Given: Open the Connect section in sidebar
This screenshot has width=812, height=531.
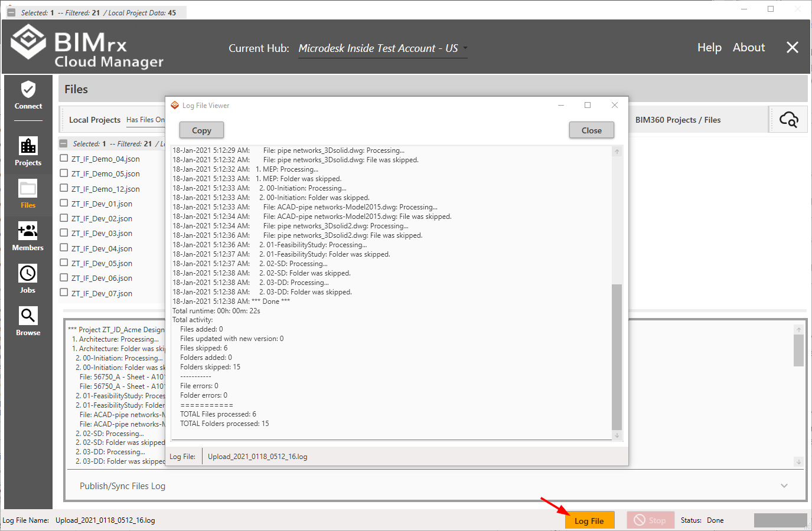Looking at the screenshot, I should tap(28, 96).
